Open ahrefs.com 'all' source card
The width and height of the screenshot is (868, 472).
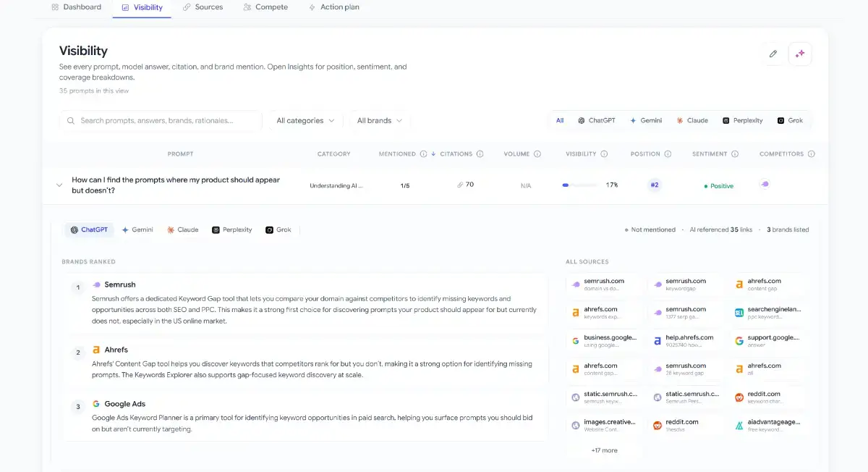tap(767, 369)
